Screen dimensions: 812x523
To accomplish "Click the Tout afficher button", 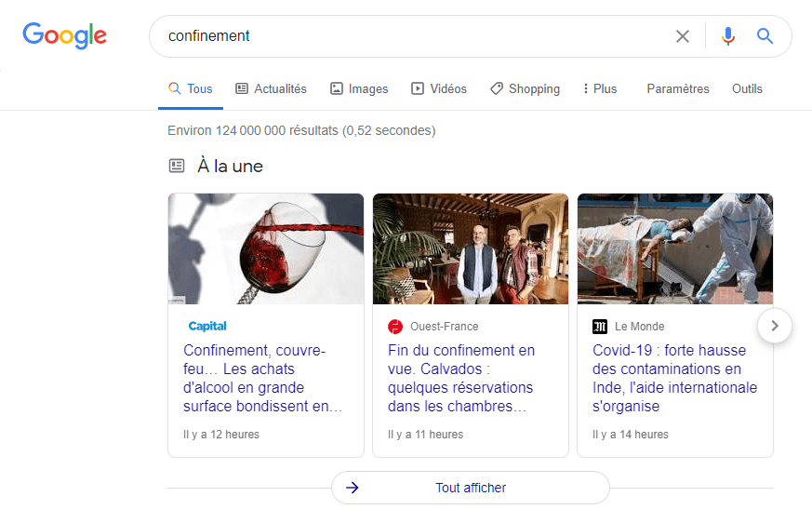I will (471, 488).
